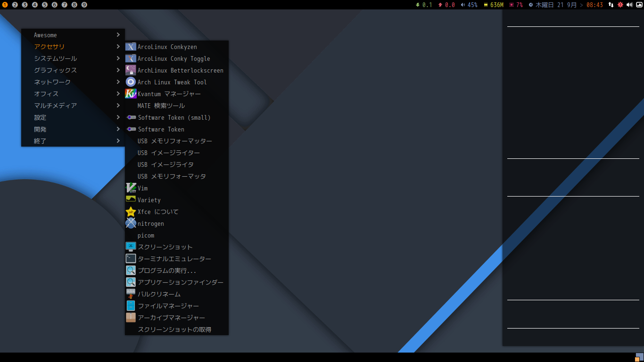The height and width of the screenshot is (362, 644).
Task: Select USB メモリフォーマッタ without trailing long vowel
Action: coord(177,176)
